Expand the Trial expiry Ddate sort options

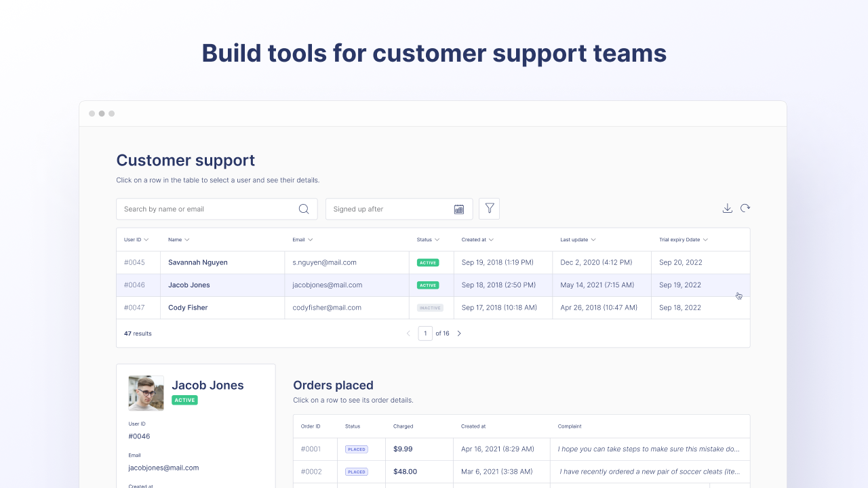click(x=684, y=239)
